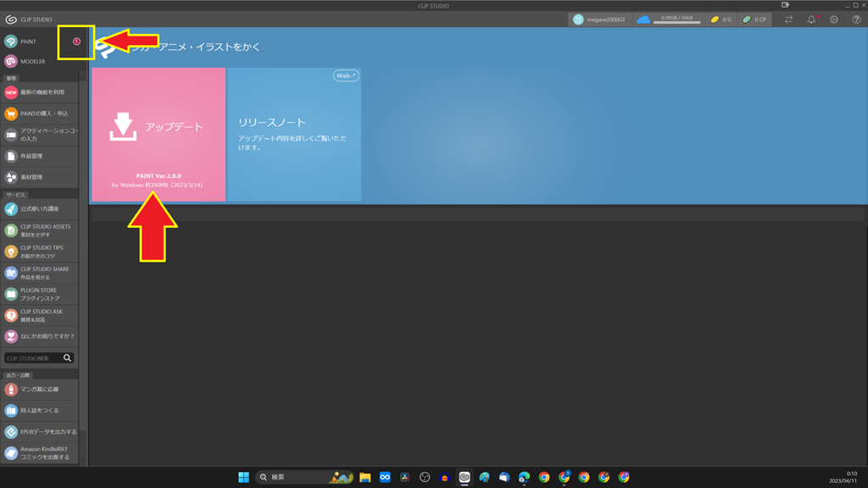Open the リリースノート tile
868x488 pixels.
click(294, 135)
